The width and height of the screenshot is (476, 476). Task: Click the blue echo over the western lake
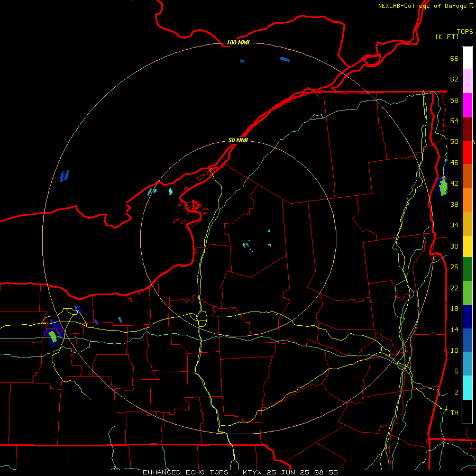tap(65, 176)
